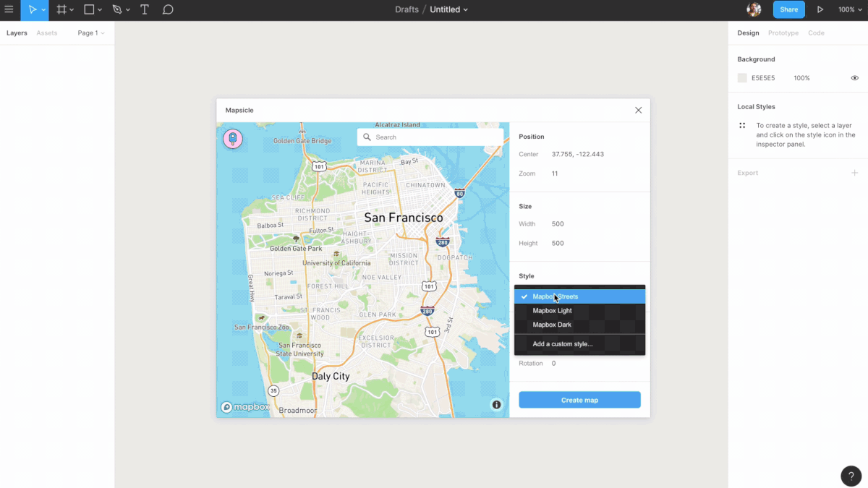Click the Mapsicle dialog title
The height and width of the screenshot is (488, 868).
pyautogui.click(x=239, y=111)
